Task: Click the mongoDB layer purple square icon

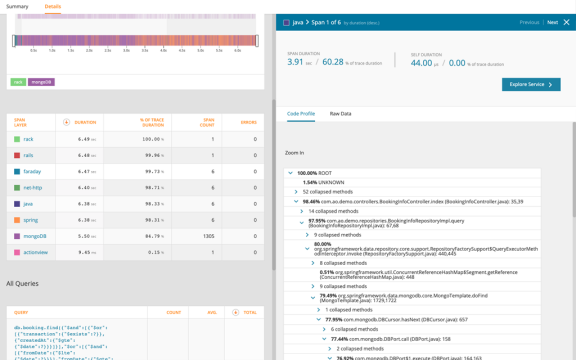Action: coord(17,236)
